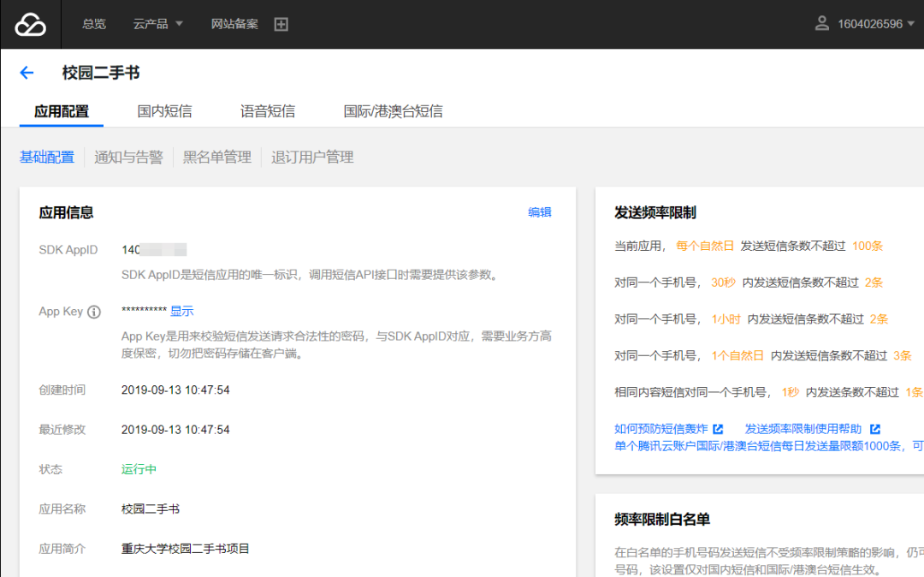Click the 频率限制白名单 heading
924x577 pixels.
point(661,520)
